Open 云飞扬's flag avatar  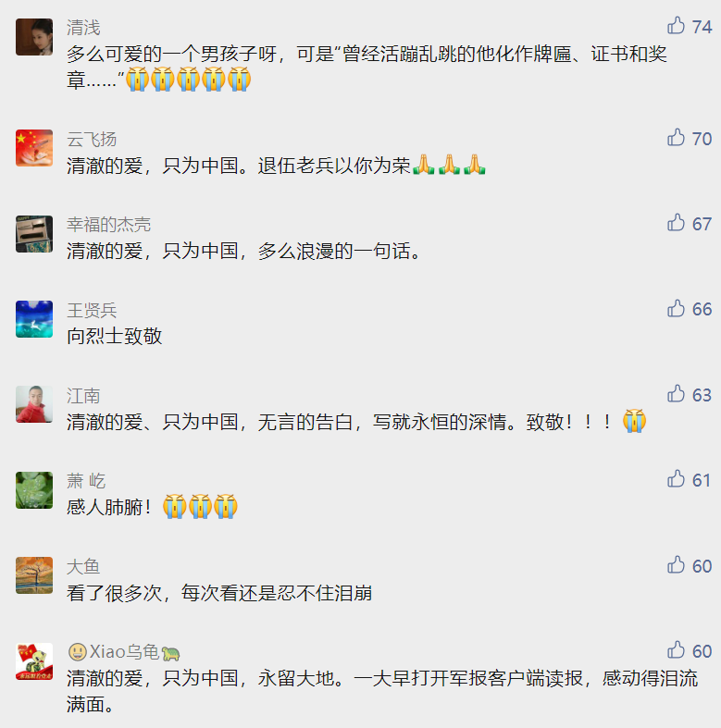(x=34, y=148)
